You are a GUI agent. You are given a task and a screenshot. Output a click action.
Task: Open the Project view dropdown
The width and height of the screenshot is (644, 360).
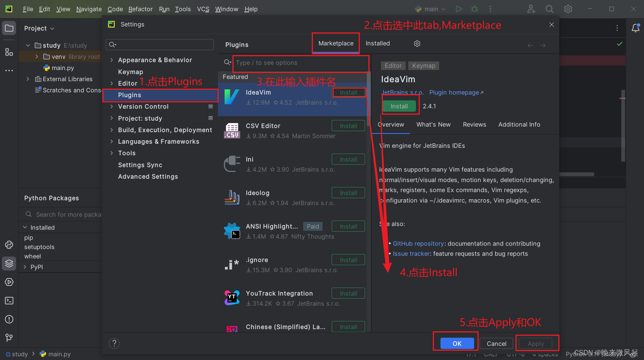pyautogui.click(x=39, y=28)
